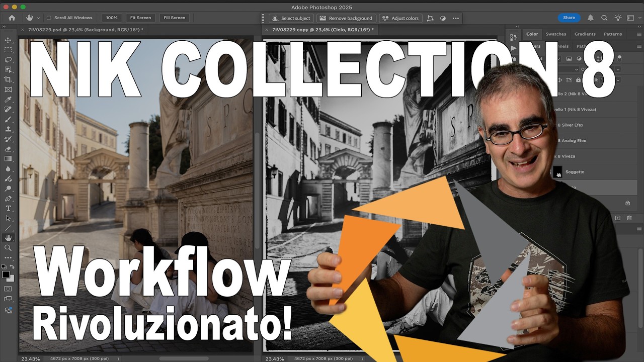
Task: Open the notifications bell
Action: pyautogui.click(x=591, y=18)
